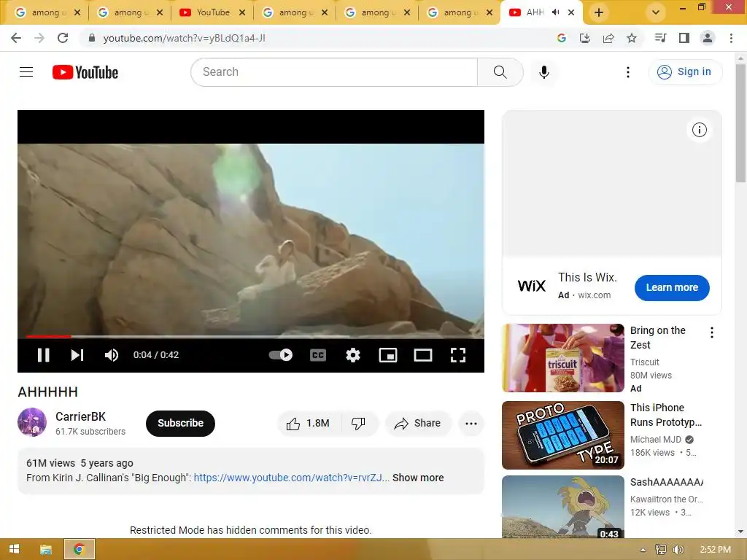Show hidden tray icons arrow

click(643, 550)
